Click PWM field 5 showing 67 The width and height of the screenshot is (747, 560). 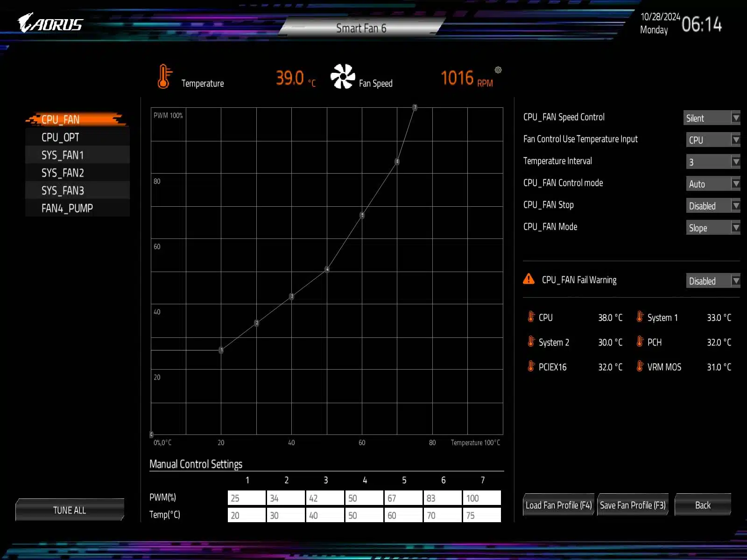point(403,498)
